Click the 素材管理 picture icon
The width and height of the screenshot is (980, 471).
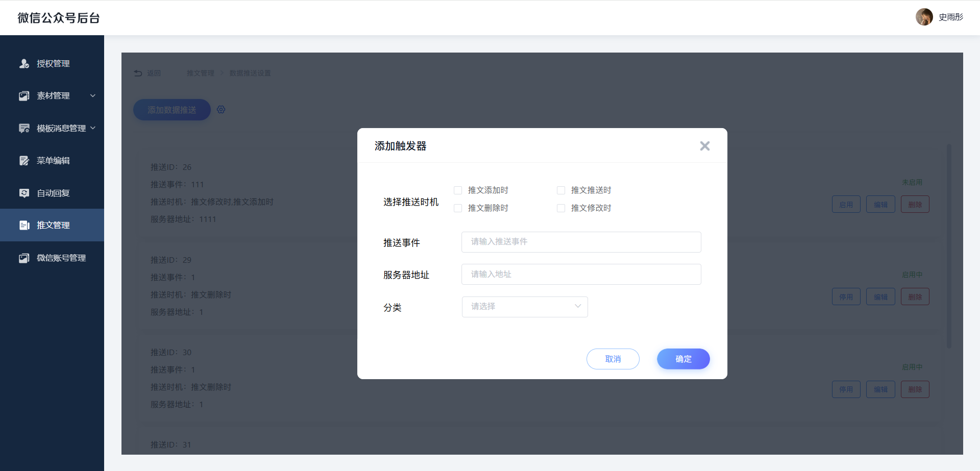[24, 96]
